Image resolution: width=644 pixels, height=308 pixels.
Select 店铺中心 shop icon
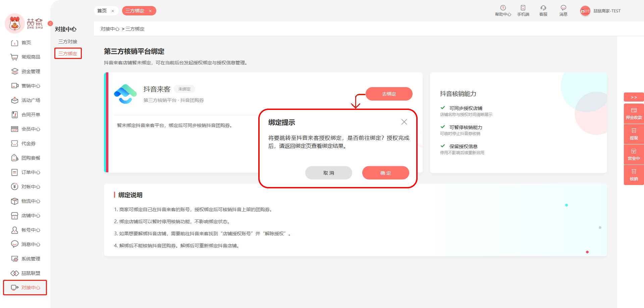(x=14, y=216)
